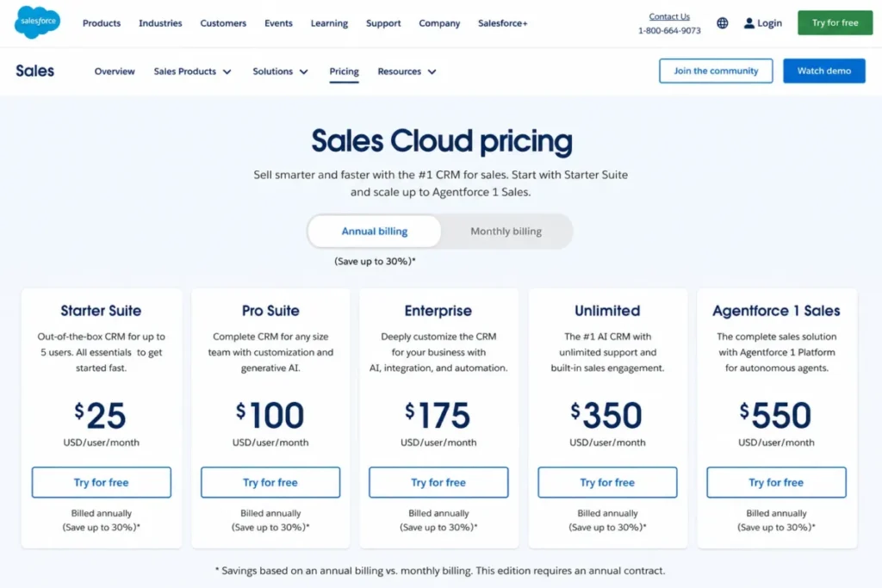The image size is (882, 588).
Task: Click the Starter Suite heading
Action: click(102, 311)
